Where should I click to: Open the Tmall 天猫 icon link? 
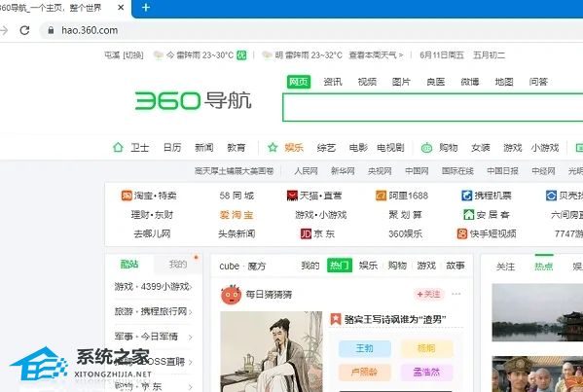(x=292, y=196)
